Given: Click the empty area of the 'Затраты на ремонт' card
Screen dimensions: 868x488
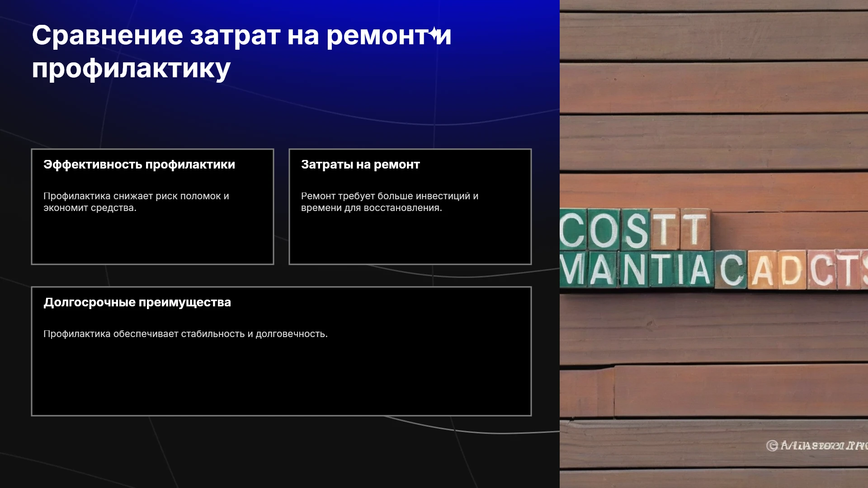Looking at the screenshot, I should (410, 237).
